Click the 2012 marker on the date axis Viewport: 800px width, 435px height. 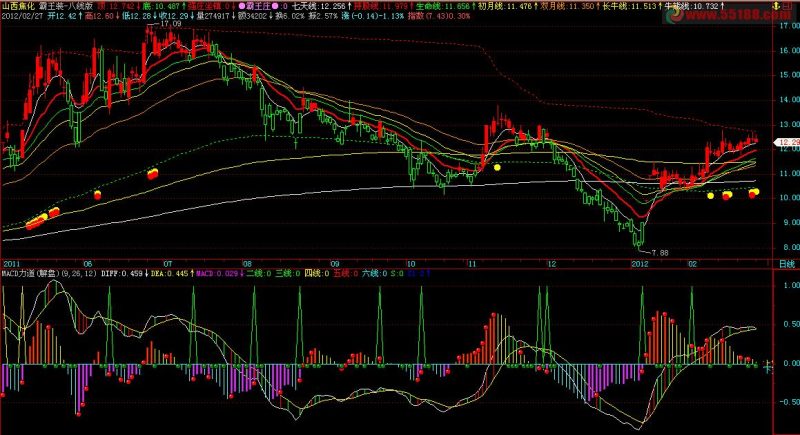[x=639, y=264]
